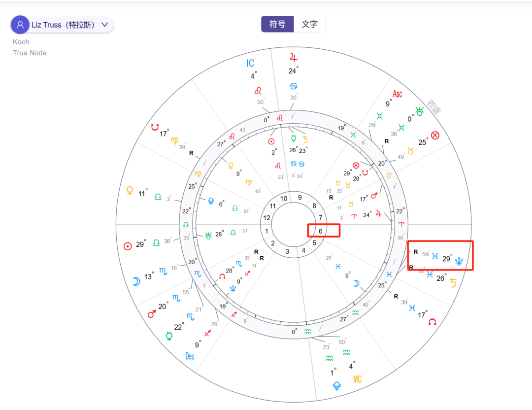Click the Pisces glyph next to Neptune
The width and height of the screenshot is (532, 410).
[434, 256]
